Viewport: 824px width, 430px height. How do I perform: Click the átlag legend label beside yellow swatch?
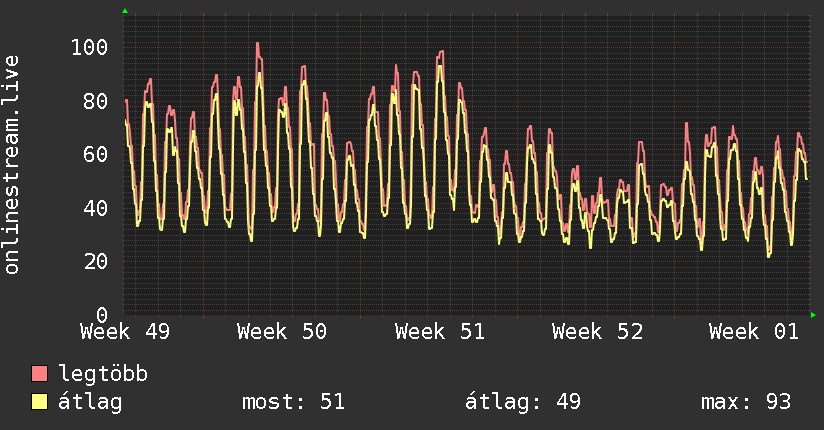pyautogui.click(x=90, y=402)
